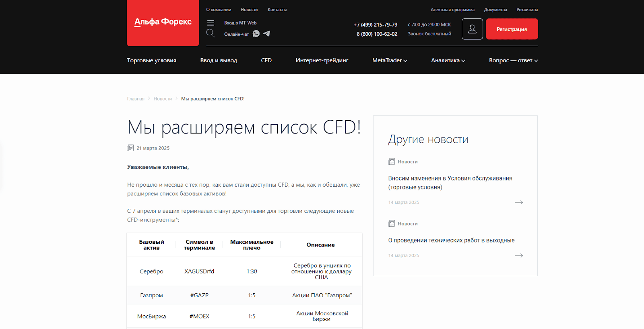Open Реквизиты link

coord(527,10)
